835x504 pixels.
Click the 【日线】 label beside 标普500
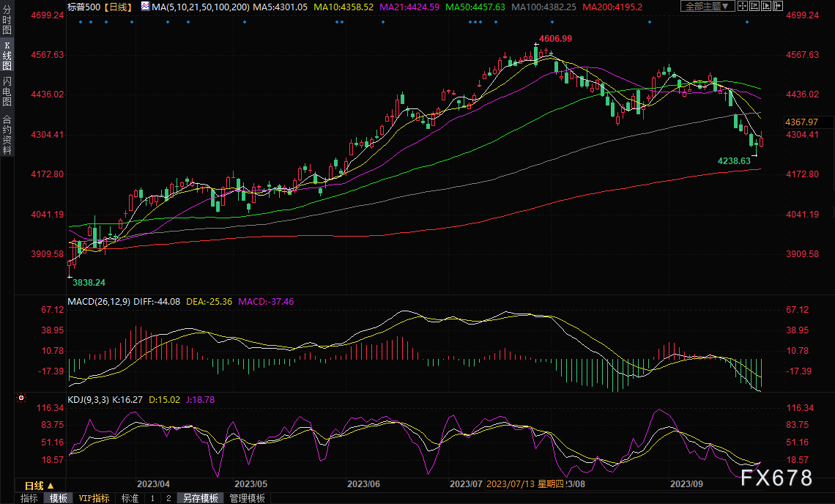(116, 7)
